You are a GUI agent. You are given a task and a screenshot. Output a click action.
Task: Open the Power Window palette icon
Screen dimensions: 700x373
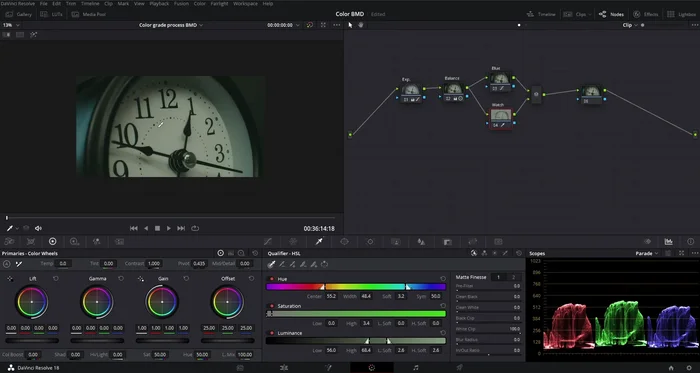click(x=344, y=241)
